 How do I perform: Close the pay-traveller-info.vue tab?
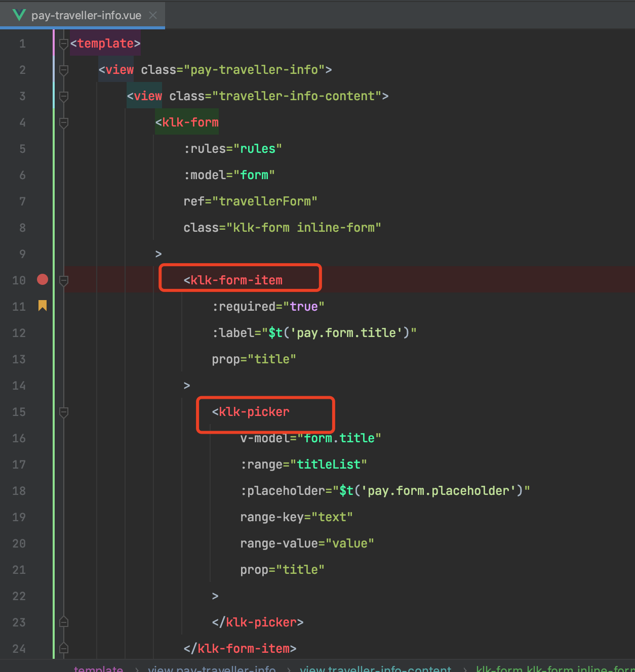pyautogui.click(x=153, y=15)
